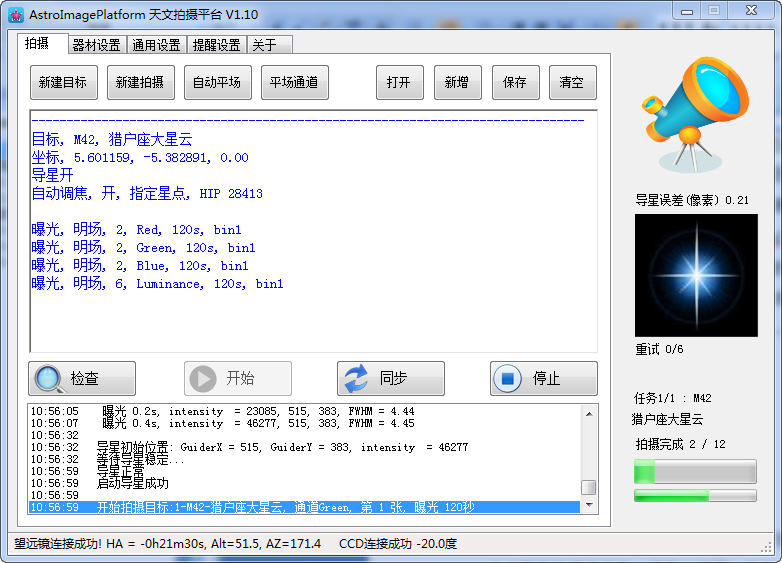The width and height of the screenshot is (782, 563).
Task: Clear the script with 清空
Action: (571, 83)
